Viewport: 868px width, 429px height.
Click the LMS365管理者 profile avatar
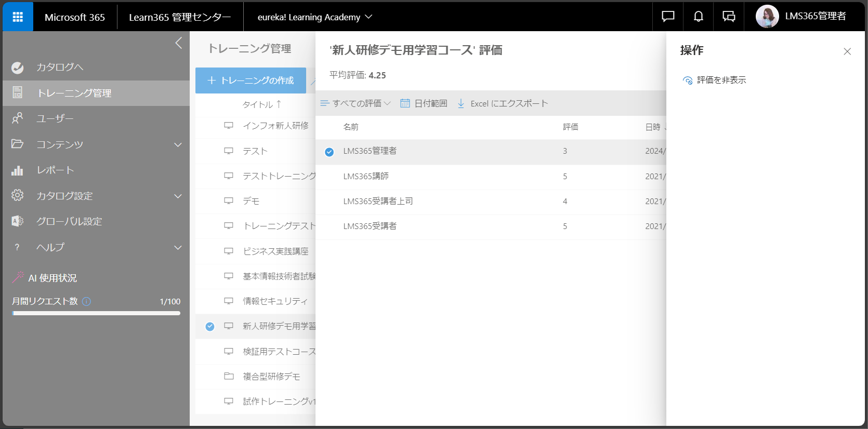coord(767,17)
